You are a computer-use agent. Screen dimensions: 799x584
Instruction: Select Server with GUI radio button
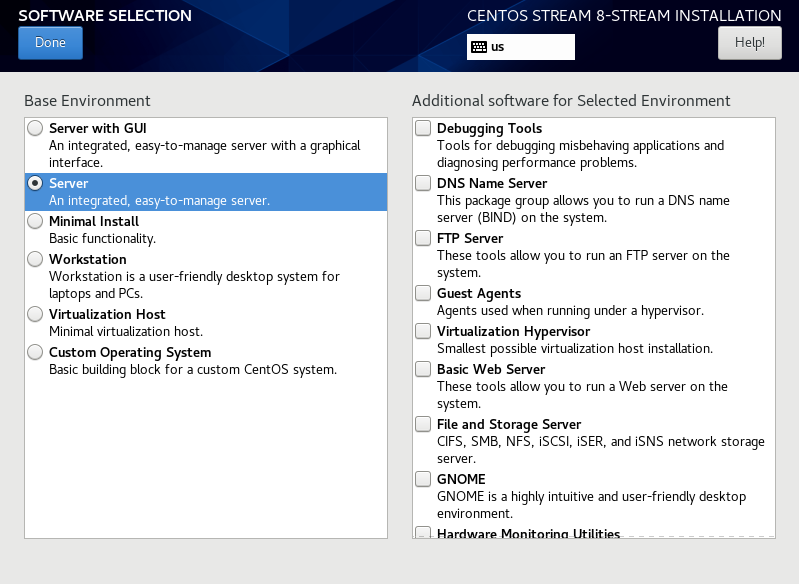pos(35,128)
